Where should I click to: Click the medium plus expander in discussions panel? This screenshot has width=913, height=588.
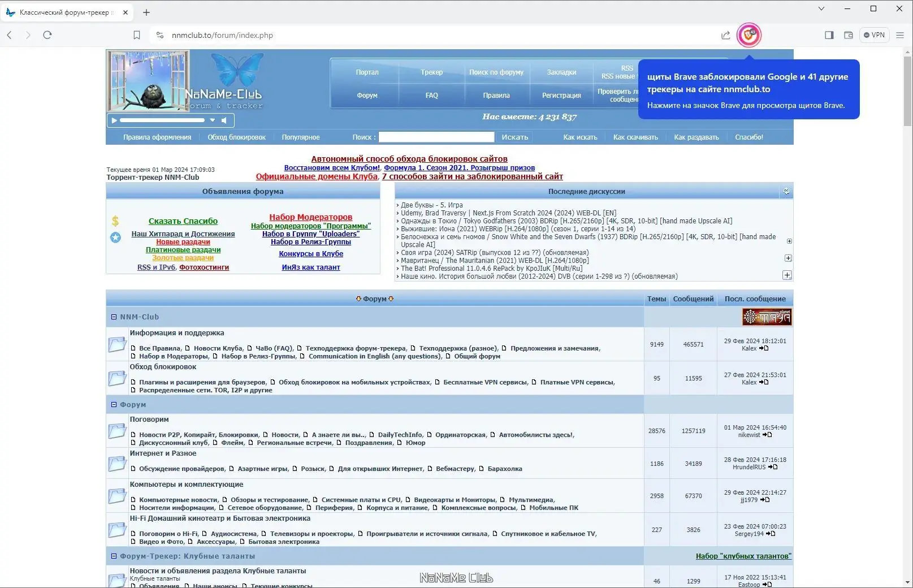788,258
